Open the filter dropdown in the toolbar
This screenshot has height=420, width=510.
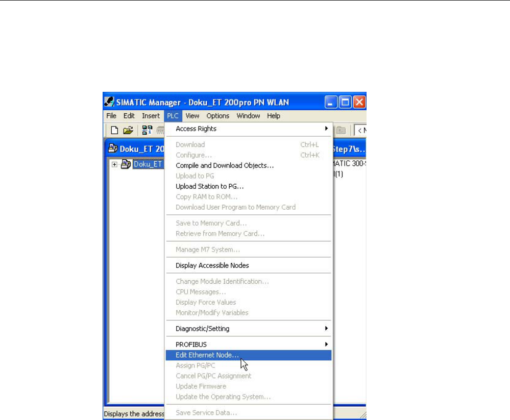[361, 130]
